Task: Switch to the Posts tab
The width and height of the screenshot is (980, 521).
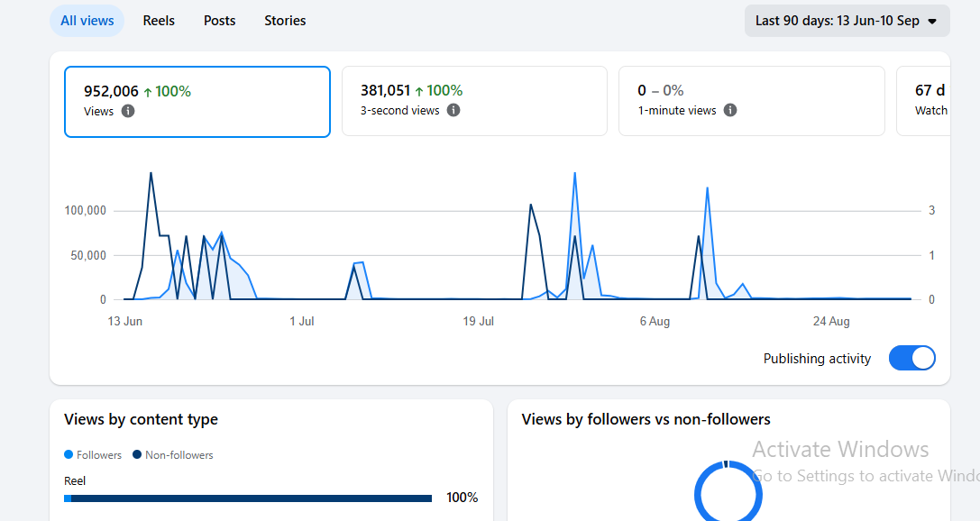Action: pos(219,21)
